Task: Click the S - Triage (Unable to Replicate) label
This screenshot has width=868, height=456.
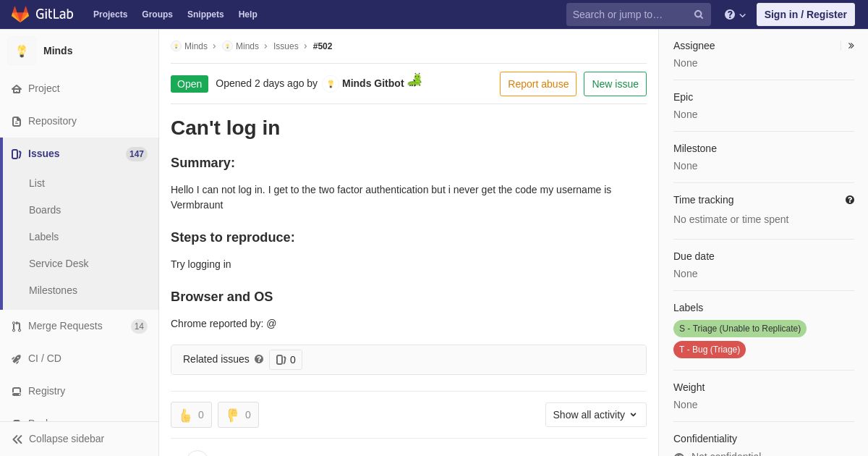Action: point(740,329)
